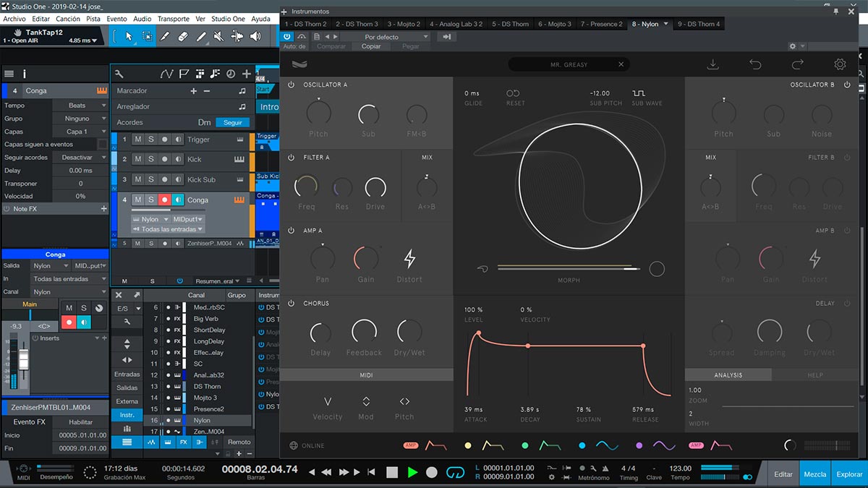This screenshot has width=868, height=488.
Task: Click the Habilitar Evento FX button
Action: point(80,422)
